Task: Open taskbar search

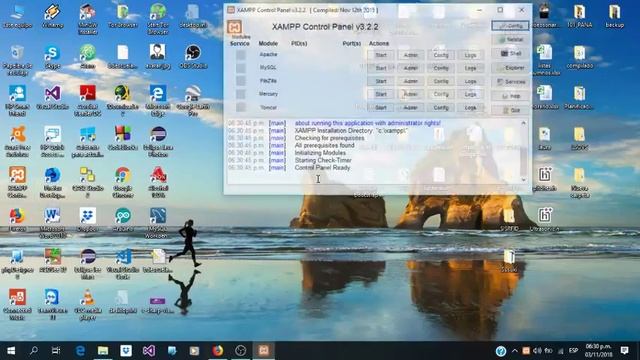Action: pos(34,351)
